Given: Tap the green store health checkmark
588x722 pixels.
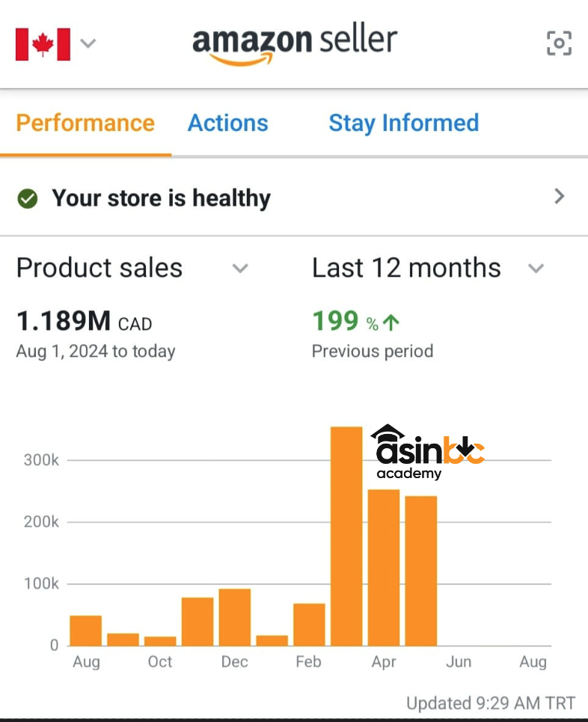Looking at the screenshot, I should [28, 198].
